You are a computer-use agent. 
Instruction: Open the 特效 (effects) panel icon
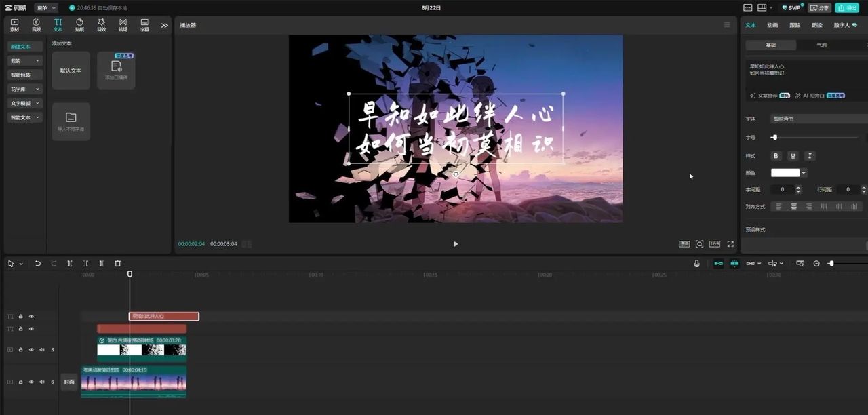coord(101,24)
